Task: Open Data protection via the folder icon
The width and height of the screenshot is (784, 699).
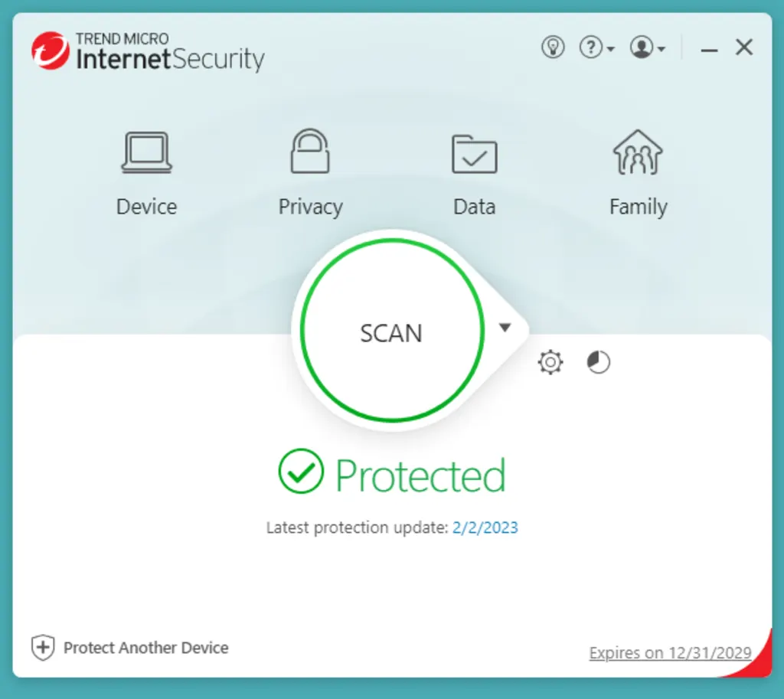Action: (474, 152)
